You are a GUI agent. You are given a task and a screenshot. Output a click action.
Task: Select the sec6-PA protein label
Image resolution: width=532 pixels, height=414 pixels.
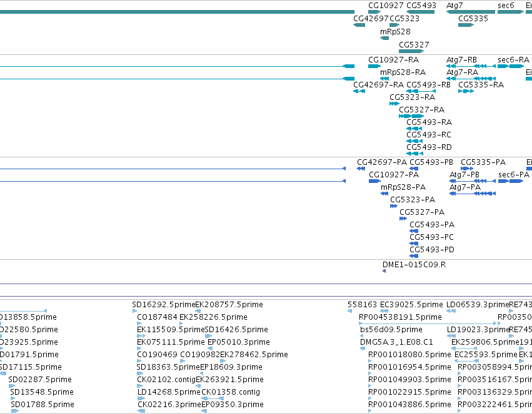(514, 175)
